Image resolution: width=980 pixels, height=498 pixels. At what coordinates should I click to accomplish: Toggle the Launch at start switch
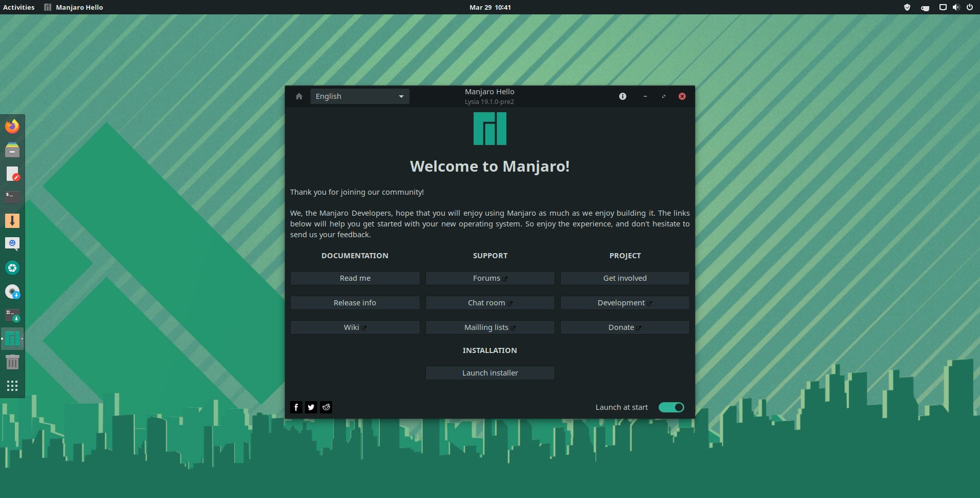671,407
